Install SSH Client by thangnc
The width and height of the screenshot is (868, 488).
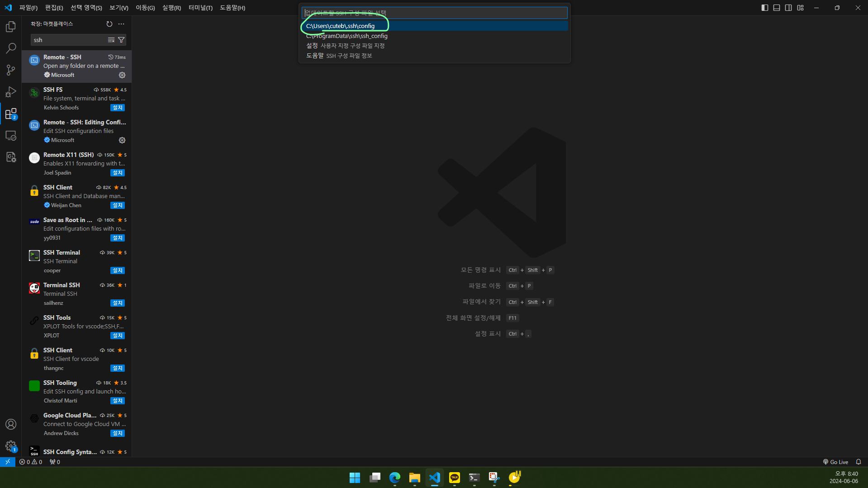pyautogui.click(x=118, y=368)
